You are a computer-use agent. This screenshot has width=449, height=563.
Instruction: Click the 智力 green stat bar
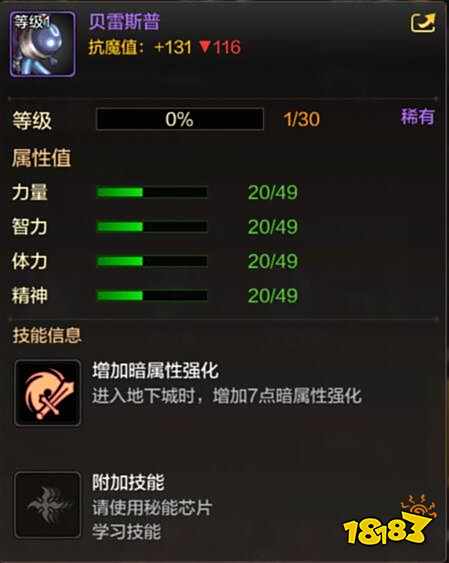click(152, 227)
